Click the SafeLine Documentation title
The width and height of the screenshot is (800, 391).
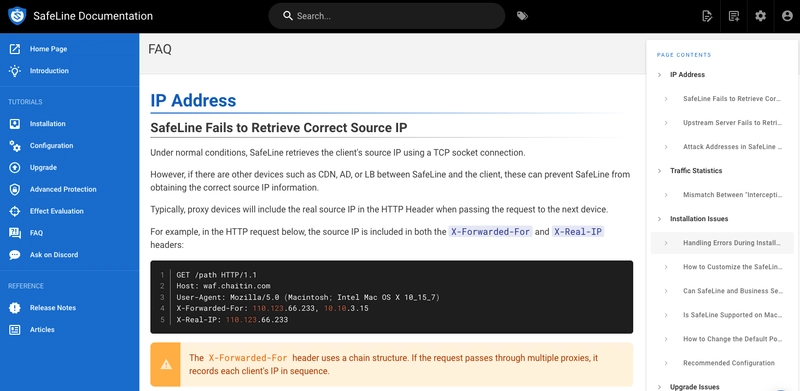[93, 16]
